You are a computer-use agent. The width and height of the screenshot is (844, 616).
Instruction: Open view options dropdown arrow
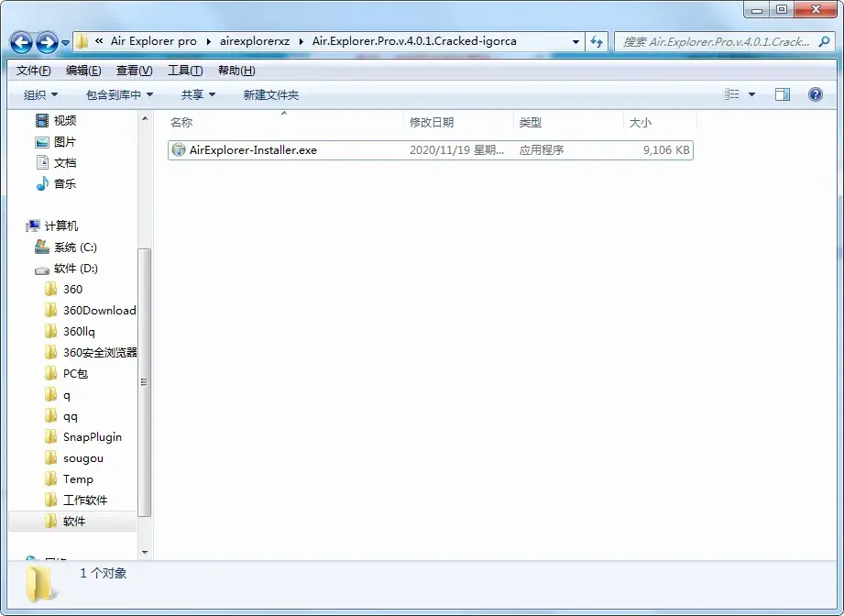pyautogui.click(x=752, y=94)
